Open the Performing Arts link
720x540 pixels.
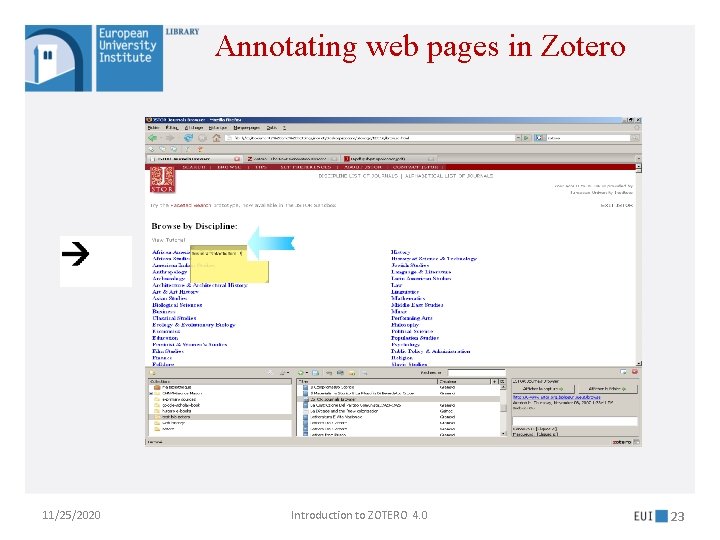(x=411, y=318)
